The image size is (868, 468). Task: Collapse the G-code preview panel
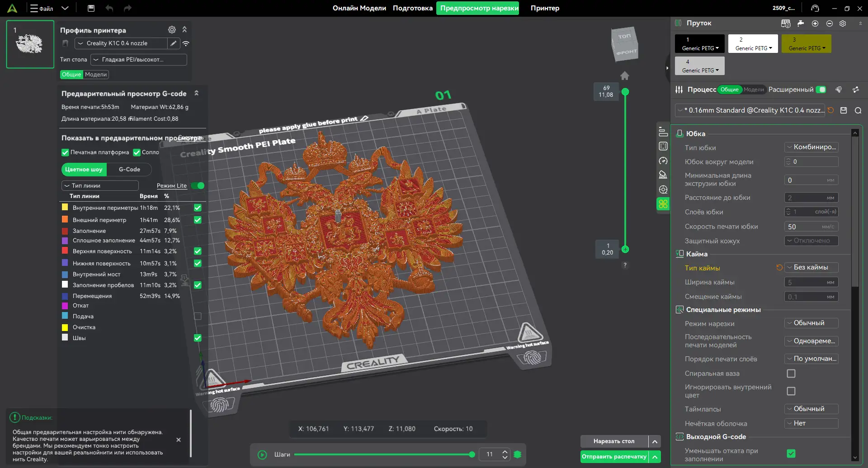click(196, 93)
